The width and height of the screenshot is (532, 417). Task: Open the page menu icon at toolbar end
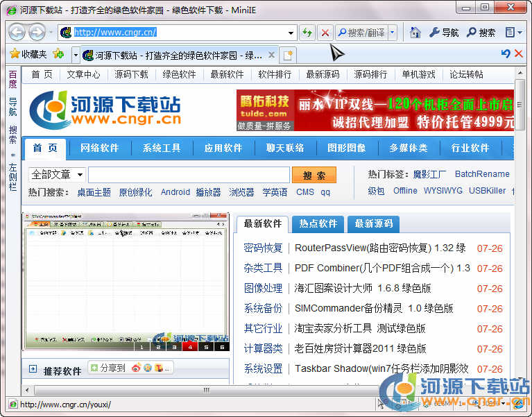click(513, 33)
